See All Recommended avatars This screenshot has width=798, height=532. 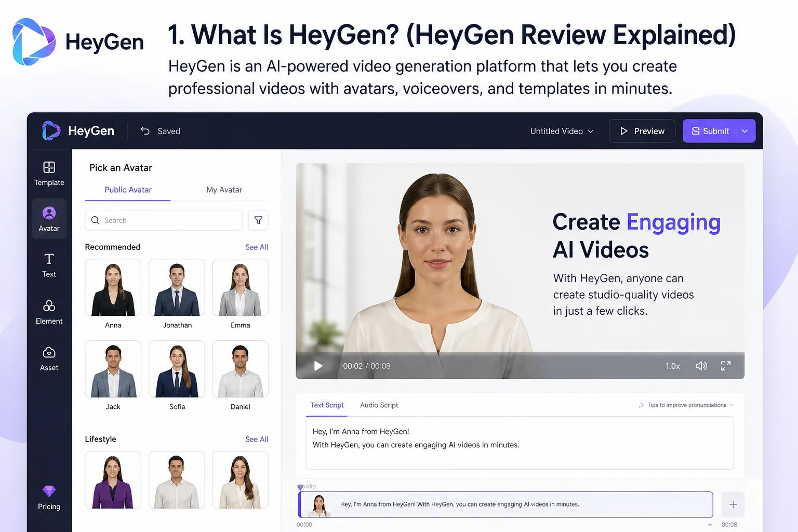click(257, 247)
